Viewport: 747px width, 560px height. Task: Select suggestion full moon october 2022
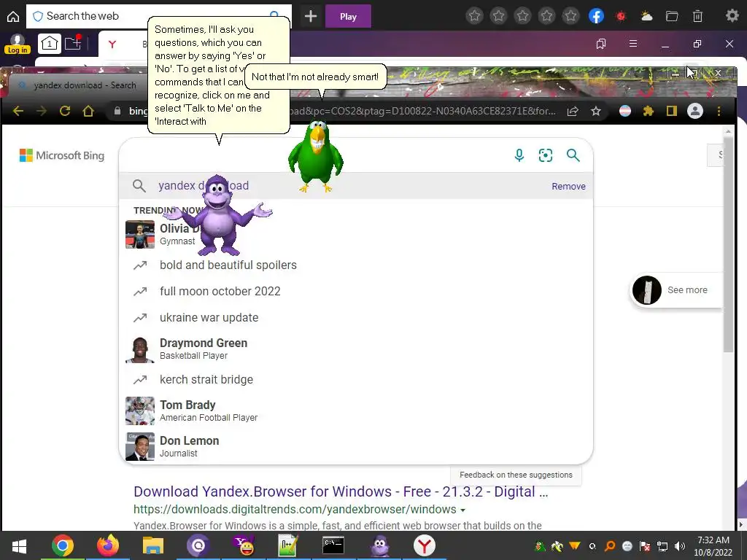point(356,292)
